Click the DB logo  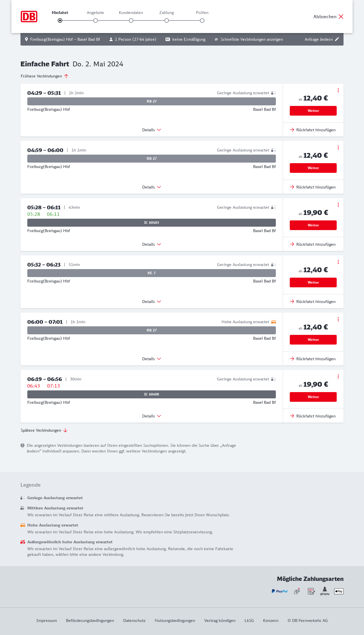pos(29,17)
